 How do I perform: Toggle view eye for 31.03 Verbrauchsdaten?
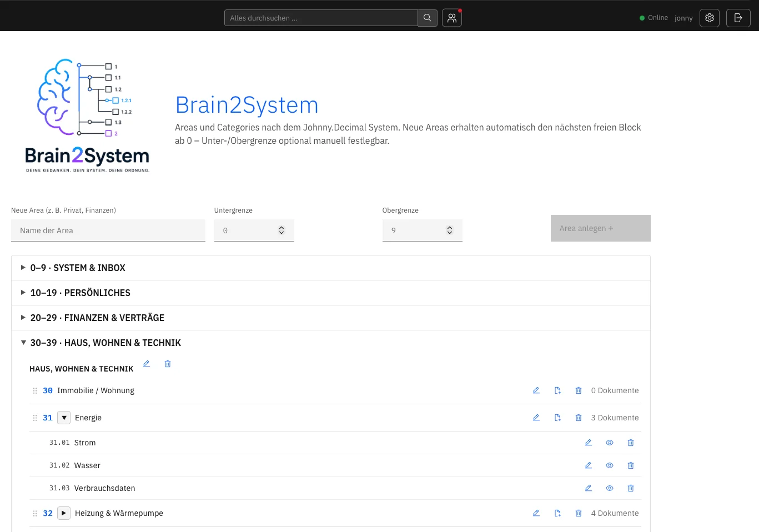tap(610, 488)
